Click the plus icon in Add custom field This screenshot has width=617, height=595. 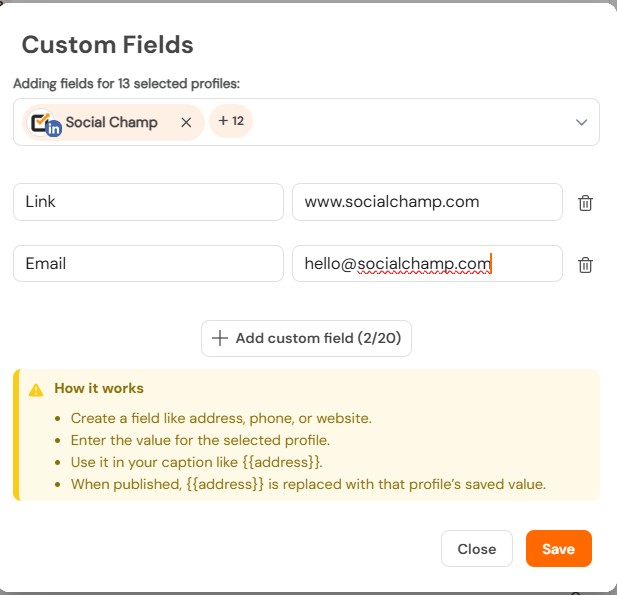[220, 338]
